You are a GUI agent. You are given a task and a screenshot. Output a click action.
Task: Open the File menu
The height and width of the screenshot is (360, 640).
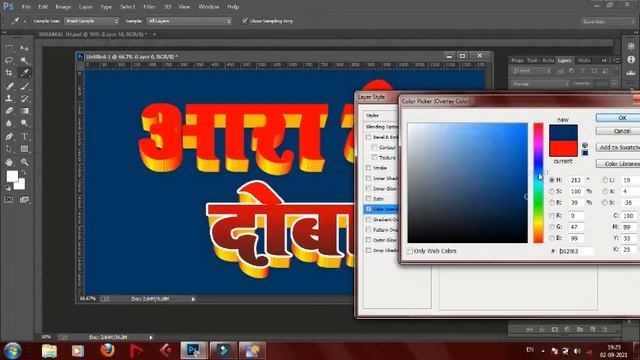click(x=26, y=7)
